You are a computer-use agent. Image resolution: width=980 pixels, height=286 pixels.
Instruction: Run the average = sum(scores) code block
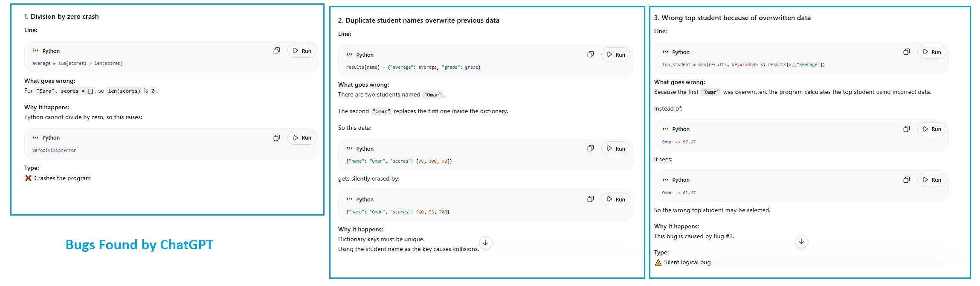(302, 51)
